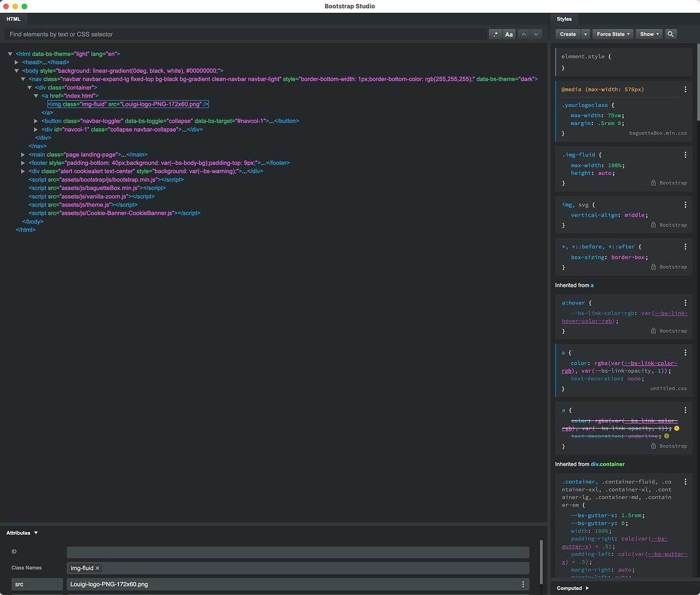This screenshot has height=595, width=700.
Task: Click lock icon on .img-fluid Bootstrap rule
Action: (x=653, y=183)
